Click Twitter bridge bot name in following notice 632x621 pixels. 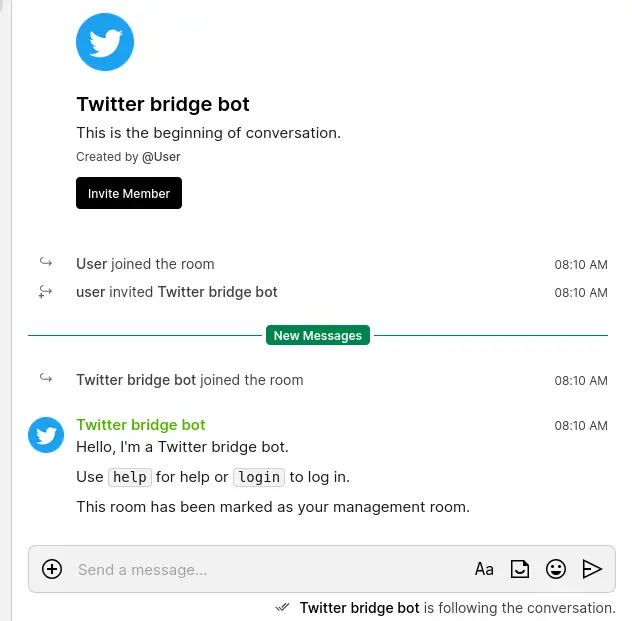pyautogui.click(x=359, y=607)
